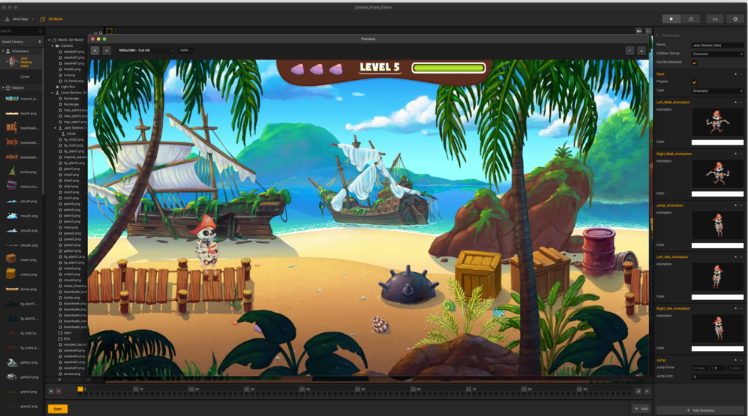This screenshot has height=416, width=748.
Task: Click the pause button in Preview window
Action: (x=95, y=50)
